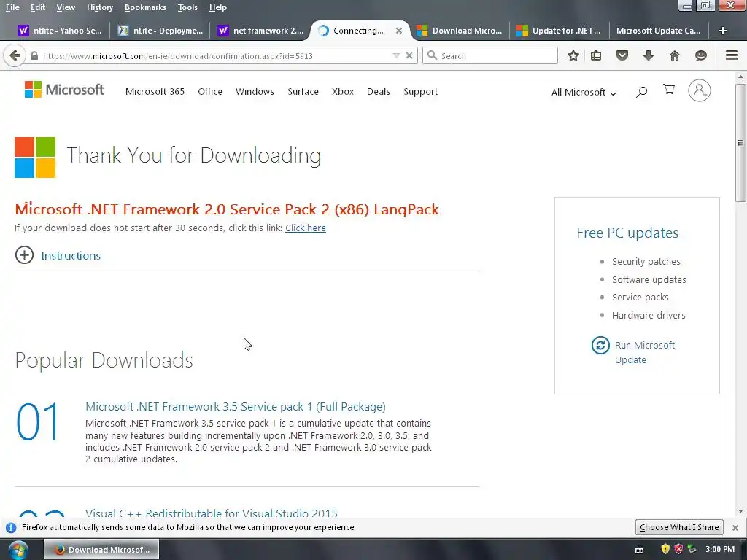The image size is (747, 560).
Task: Click the Surface nav link
Action: point(303,91)
